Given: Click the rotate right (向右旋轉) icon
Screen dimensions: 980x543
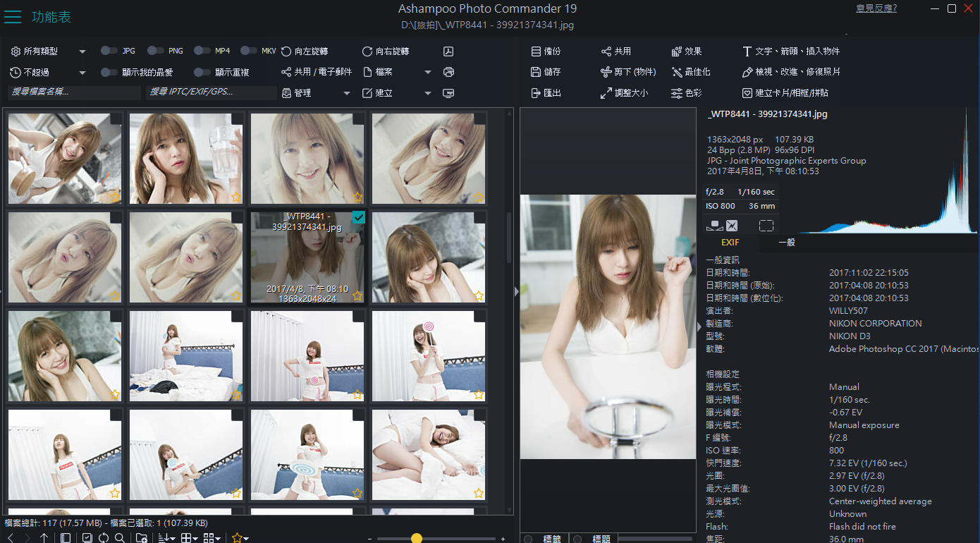Looking at the screenshot, I should [x=367, y=51].
